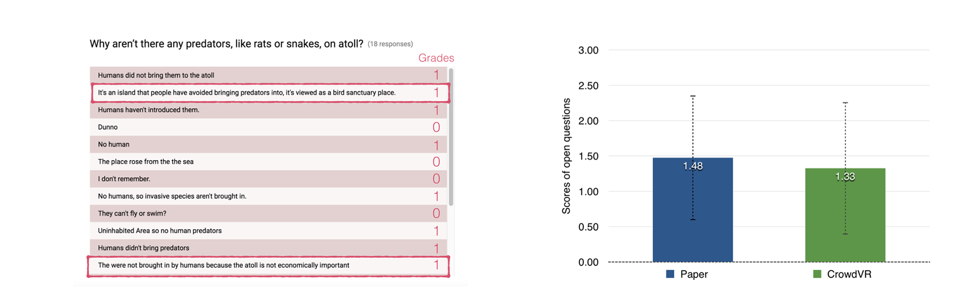Click the grade 0 next to "Dunno"

click(436, 127)
